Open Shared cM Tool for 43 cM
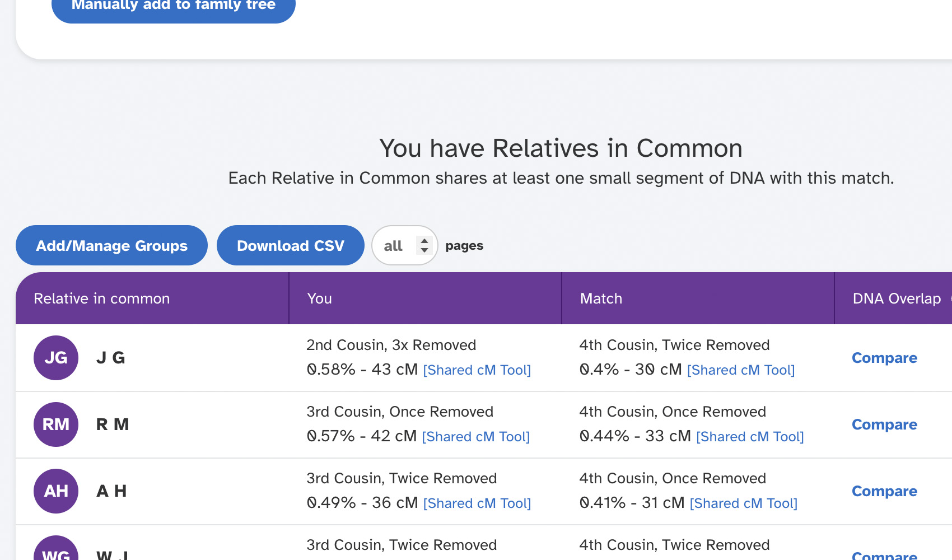 (x=477, y=370)
